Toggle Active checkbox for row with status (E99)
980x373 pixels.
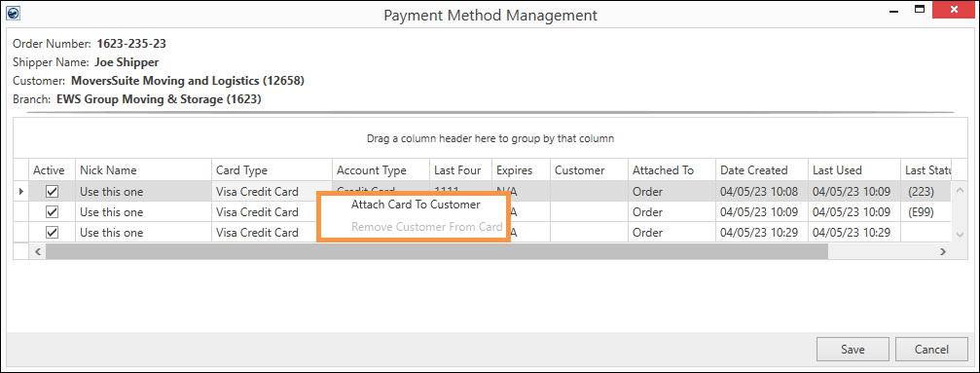[x=53, y=212]
